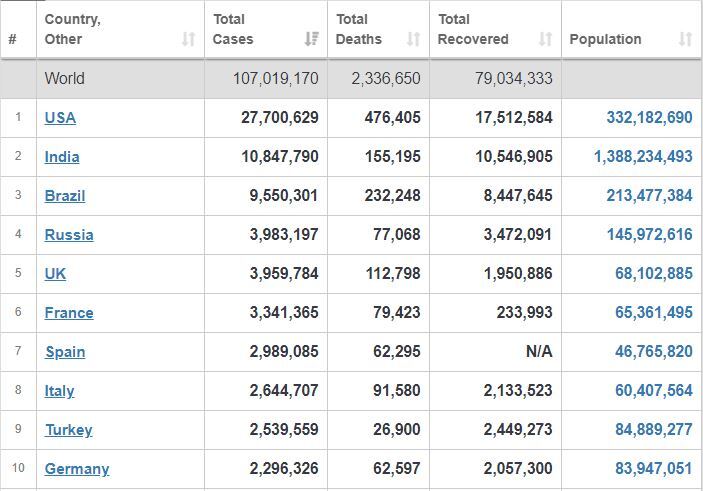This screenshot has width=703, height=491.
Task: Click Brazil population 213,477,384
Action: pos(649,196)
